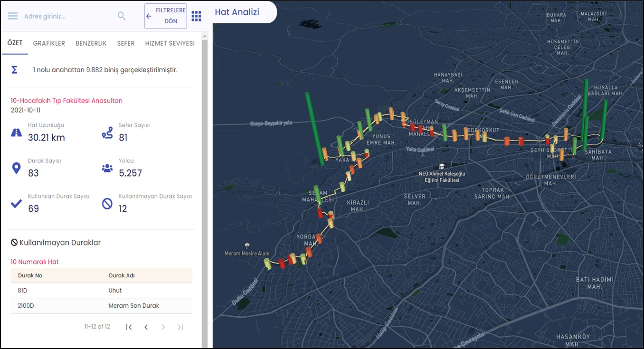Click the Yolcu passengers icon
This screenshot has width=644, height=349.
[x=107, y=168]
